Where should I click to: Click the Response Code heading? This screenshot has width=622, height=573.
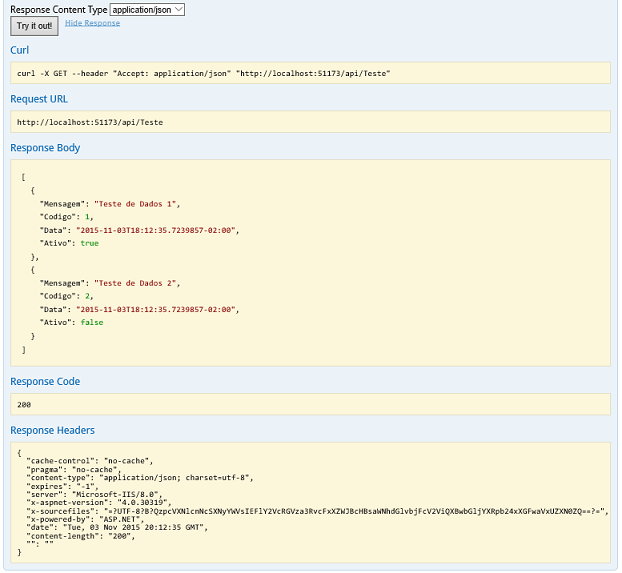45,381
